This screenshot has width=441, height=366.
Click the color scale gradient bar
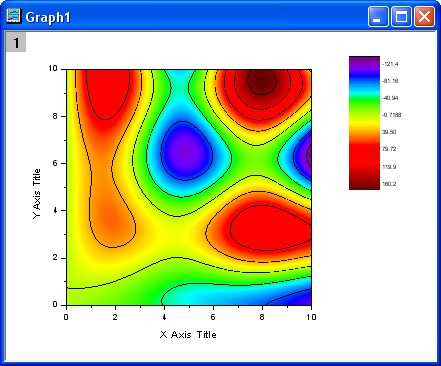[x=364, y=123]
